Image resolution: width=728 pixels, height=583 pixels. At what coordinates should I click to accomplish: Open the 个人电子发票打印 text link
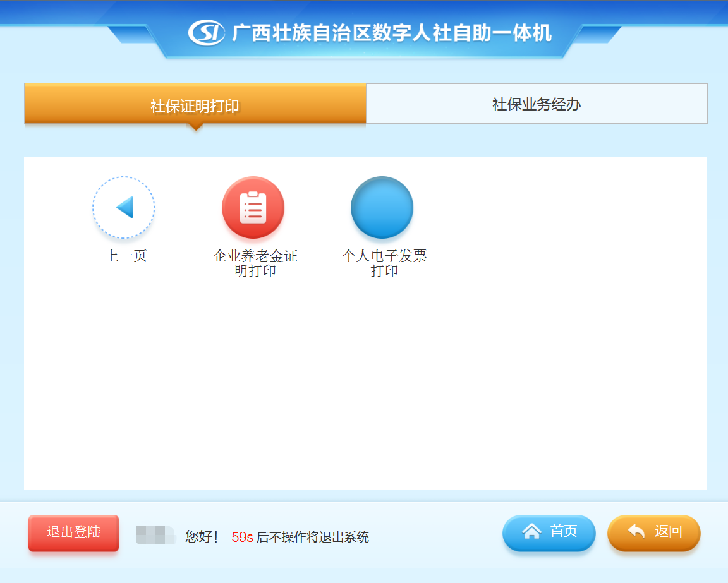click(384, 263)
